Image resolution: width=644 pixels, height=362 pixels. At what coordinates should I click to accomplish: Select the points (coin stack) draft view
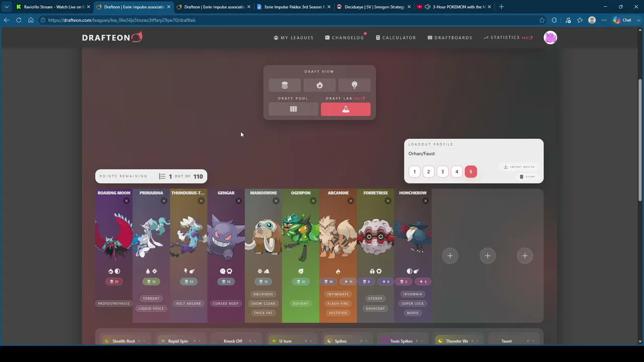pyautogui.click(x=285, y=85)
